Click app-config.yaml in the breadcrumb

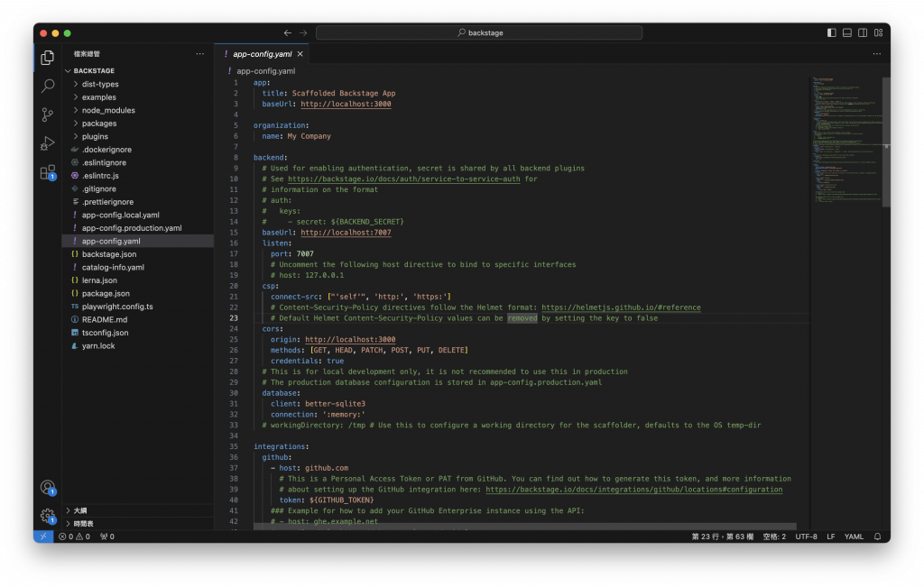coord(266,70)
